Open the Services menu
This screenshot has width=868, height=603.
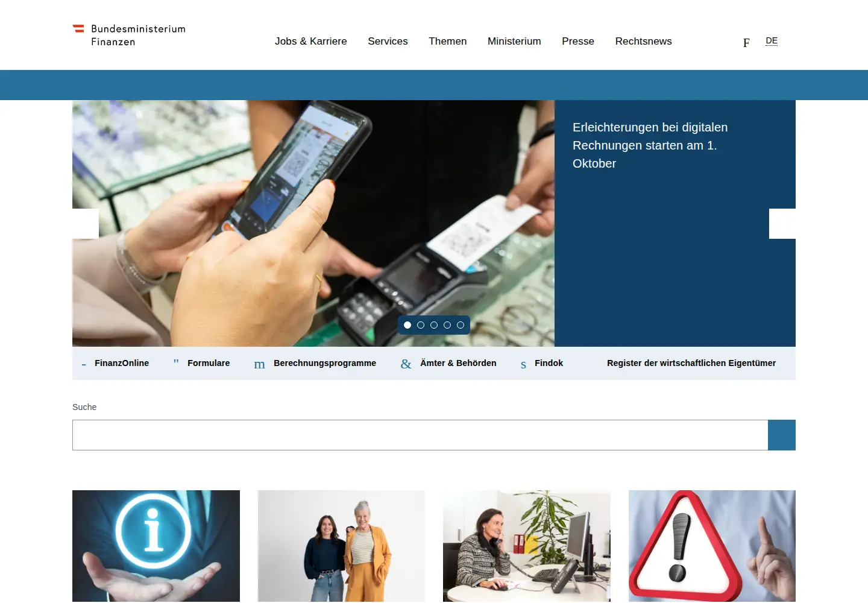(x=388, y=41)
